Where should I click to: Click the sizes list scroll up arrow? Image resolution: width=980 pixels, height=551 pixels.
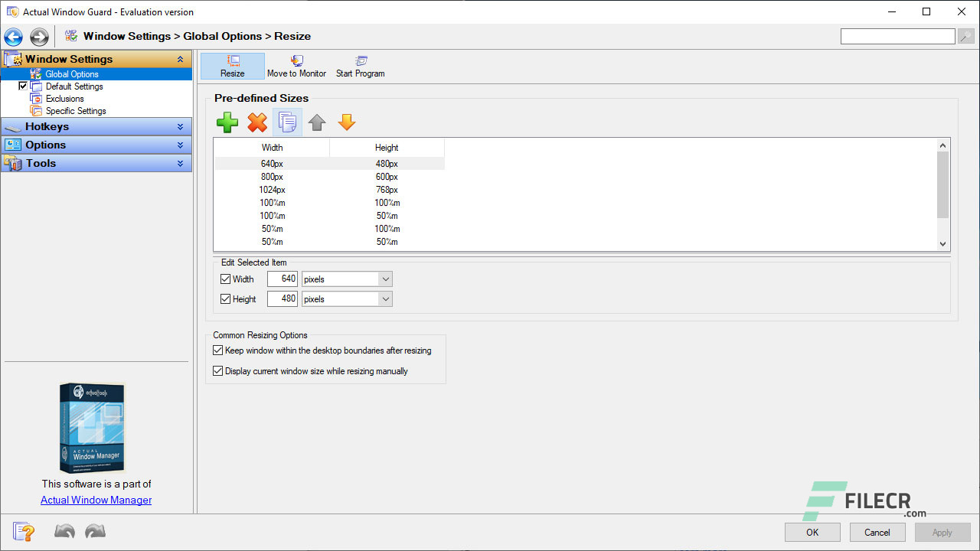(943, 145)
